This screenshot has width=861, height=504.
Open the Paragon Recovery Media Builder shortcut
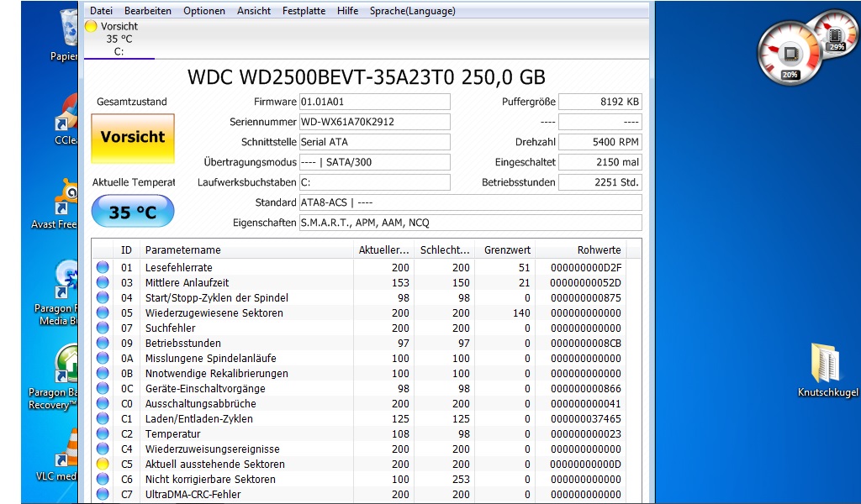coord(56,293)
